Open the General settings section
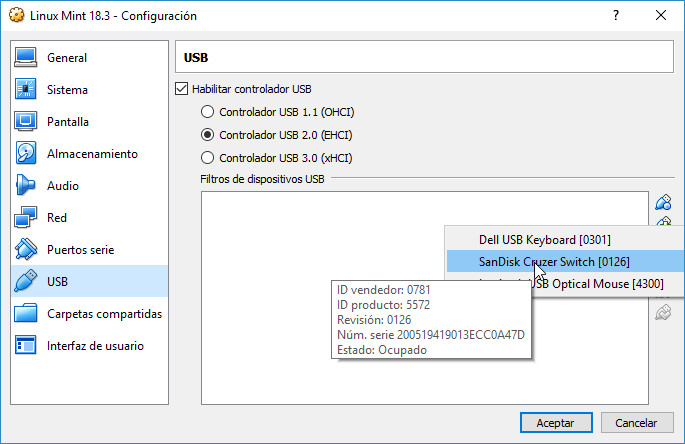This screenshot has height=444, width=685. 66,58
